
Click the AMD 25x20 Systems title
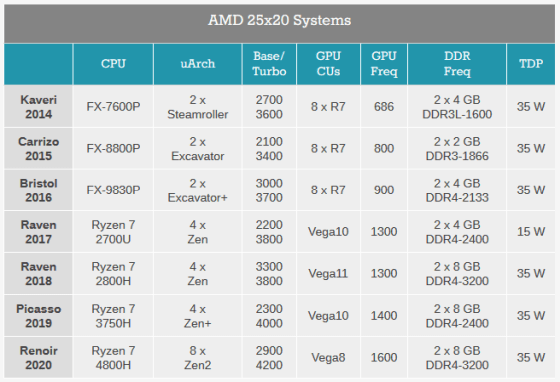[279, 20]
